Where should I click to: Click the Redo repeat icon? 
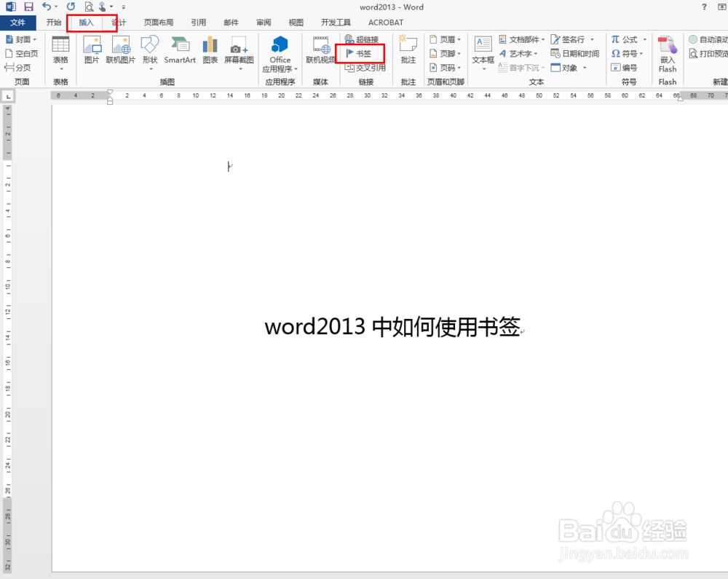[x=71, y=7]
